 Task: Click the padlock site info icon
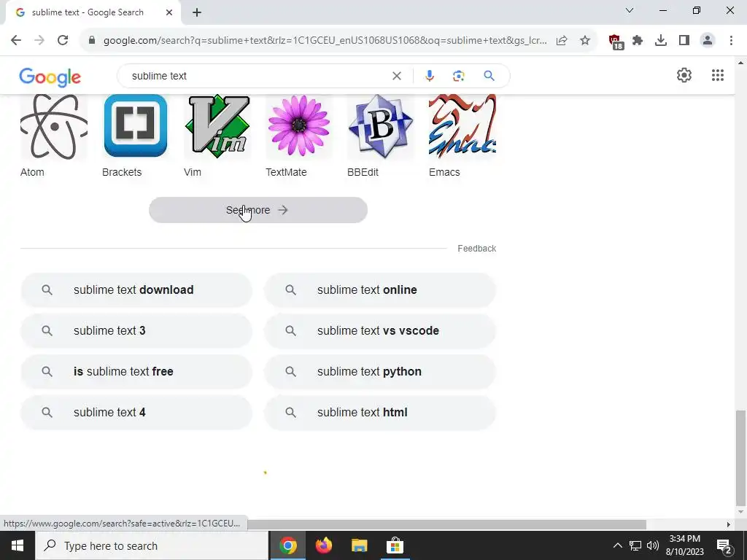click(x=92, y=41)
